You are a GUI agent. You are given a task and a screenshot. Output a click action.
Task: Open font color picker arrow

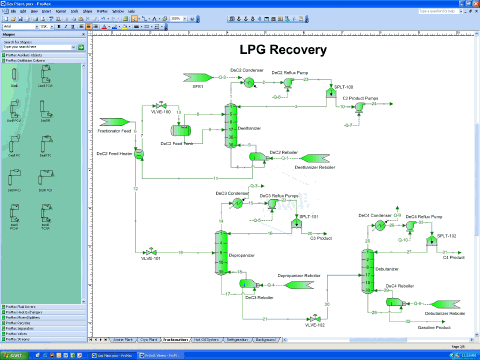click(x=109, y=27)
